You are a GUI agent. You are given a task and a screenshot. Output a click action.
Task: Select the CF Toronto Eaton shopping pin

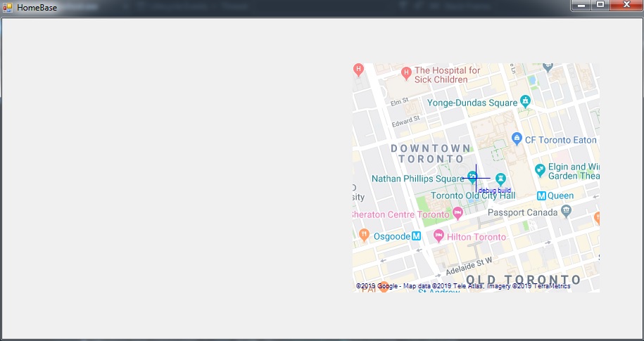(x=517, y=139)
